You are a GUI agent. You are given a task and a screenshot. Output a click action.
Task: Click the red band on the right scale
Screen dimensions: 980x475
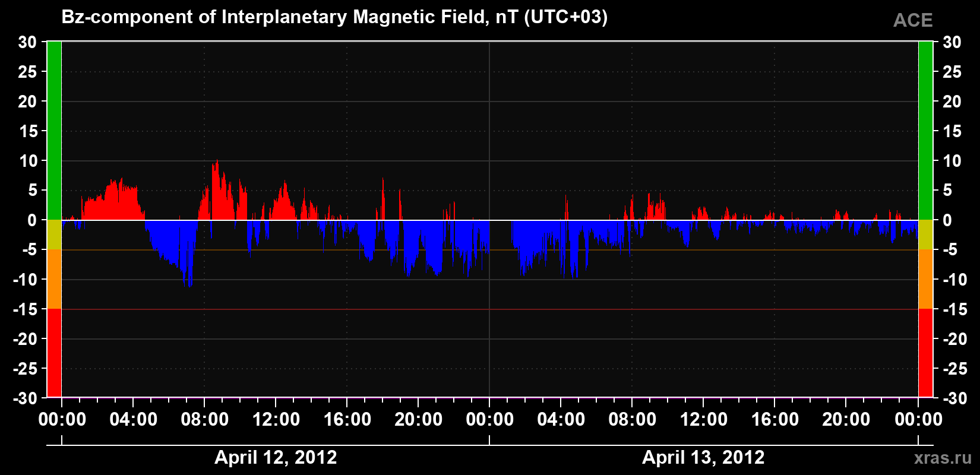[925, 353]
